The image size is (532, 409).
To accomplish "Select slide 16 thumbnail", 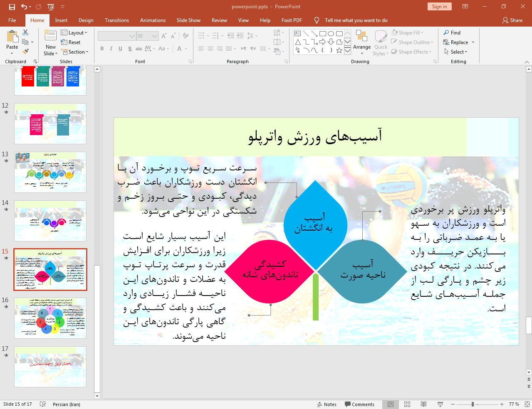I will click(50, 318).
